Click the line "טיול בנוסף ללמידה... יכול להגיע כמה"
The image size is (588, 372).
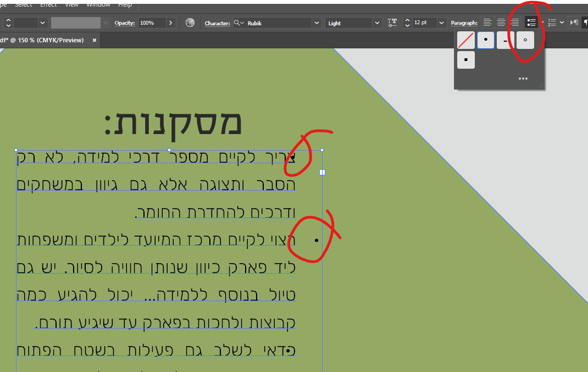[x=156, y=295]
